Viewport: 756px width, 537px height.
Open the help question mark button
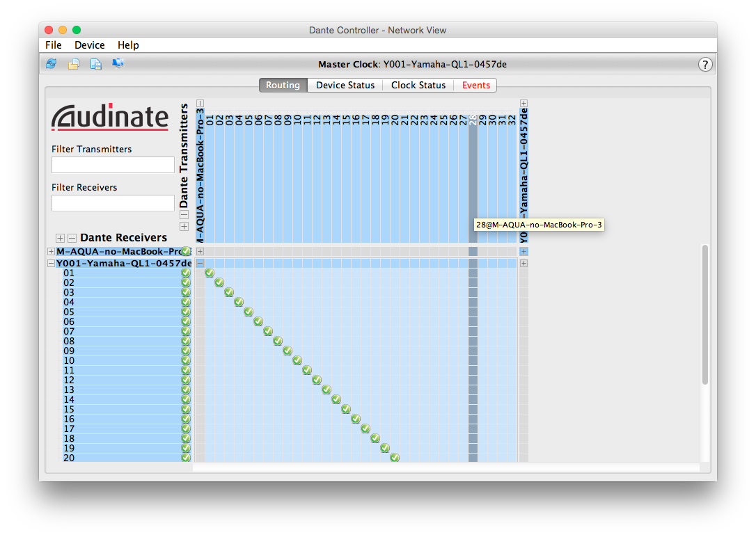click(705, 65)
